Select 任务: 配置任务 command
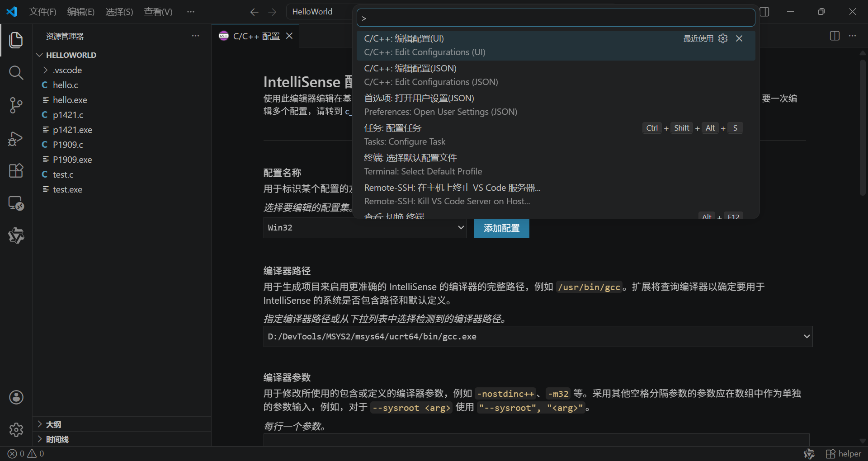The image size is (868, 461). pyautogui.click(x=556, y=135)
